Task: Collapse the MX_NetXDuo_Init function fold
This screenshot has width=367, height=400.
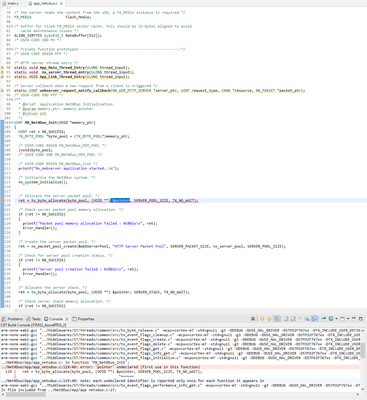Action: tap(12, 123)
